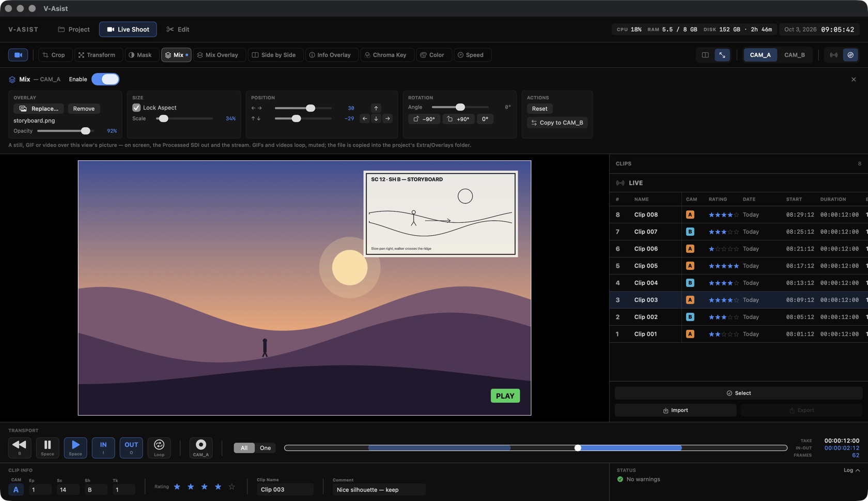Viewport: 868px width, 501px height.
Task: Click the expand fullscreen arrows icon
Action: pyautogui.click(x=722, y=55)
